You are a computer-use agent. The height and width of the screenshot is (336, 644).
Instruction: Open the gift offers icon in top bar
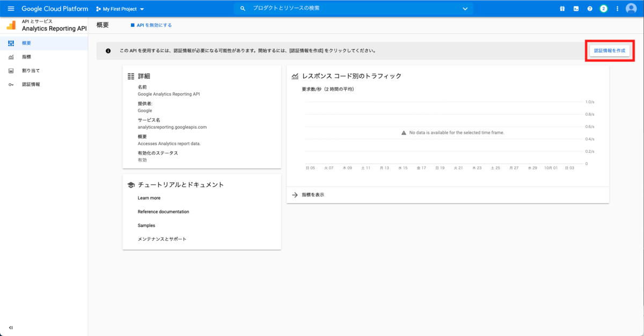tap(562, 9)
